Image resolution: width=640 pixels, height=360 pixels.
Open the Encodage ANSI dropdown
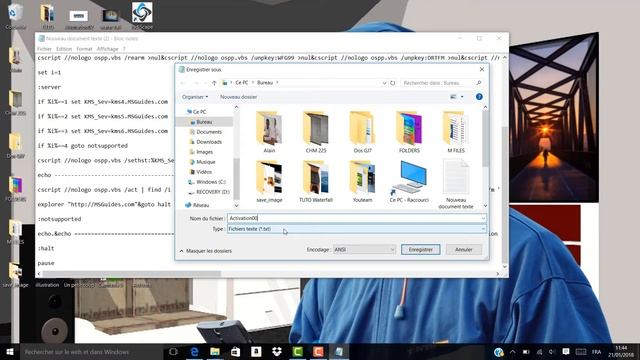pos(364,249)
